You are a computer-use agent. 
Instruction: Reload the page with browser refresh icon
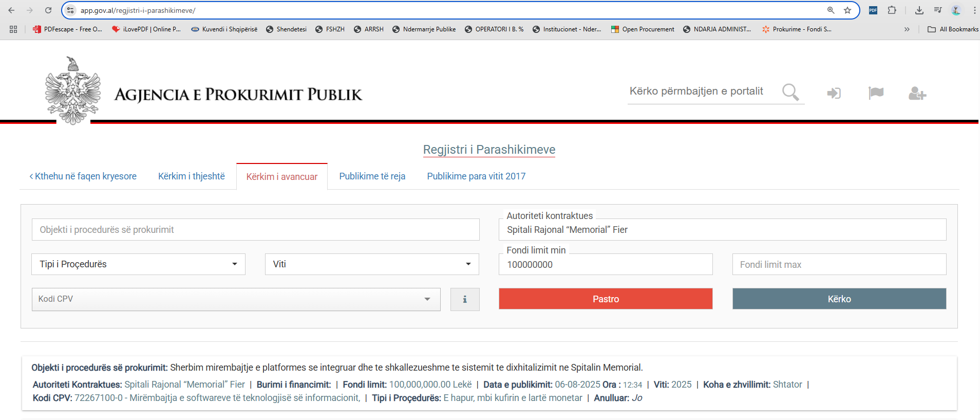(x=48, y=10)
